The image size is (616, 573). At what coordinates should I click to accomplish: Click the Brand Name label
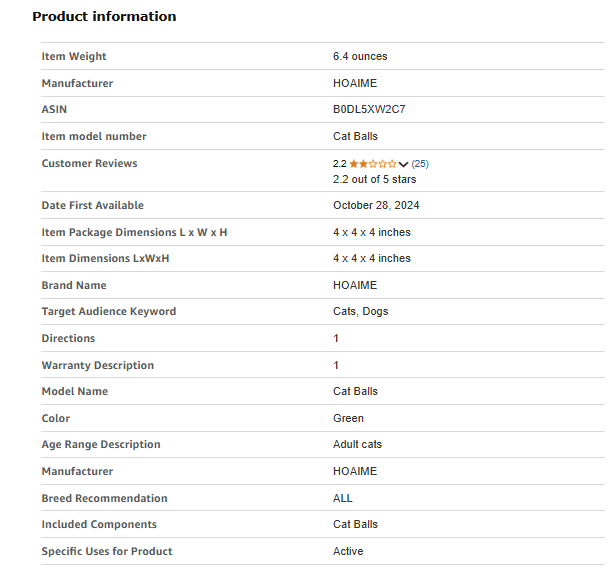click(x=74, y=286)
